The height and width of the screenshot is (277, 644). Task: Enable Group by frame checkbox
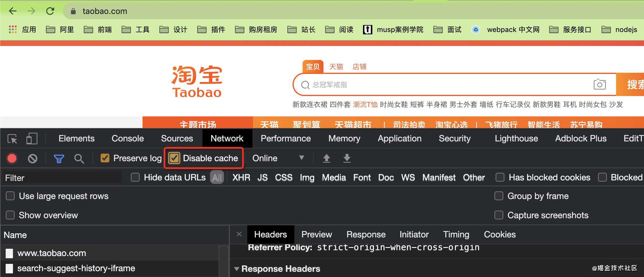[499, 196]
